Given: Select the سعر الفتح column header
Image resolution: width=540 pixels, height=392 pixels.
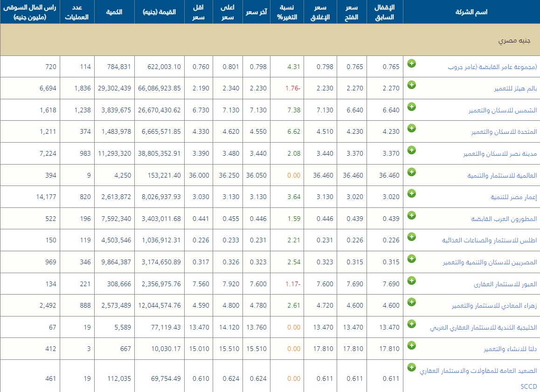Looking at the screenshot, I should (352, 12).
